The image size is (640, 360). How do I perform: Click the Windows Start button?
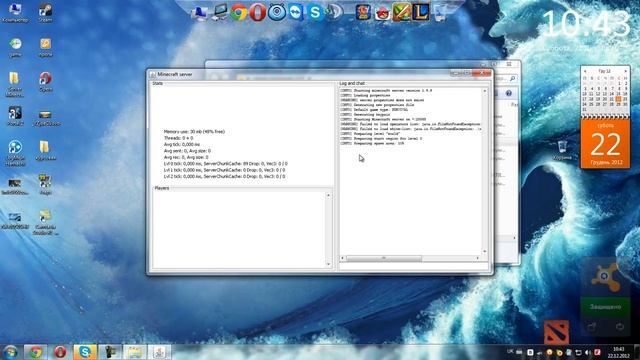tap(10, 352)
